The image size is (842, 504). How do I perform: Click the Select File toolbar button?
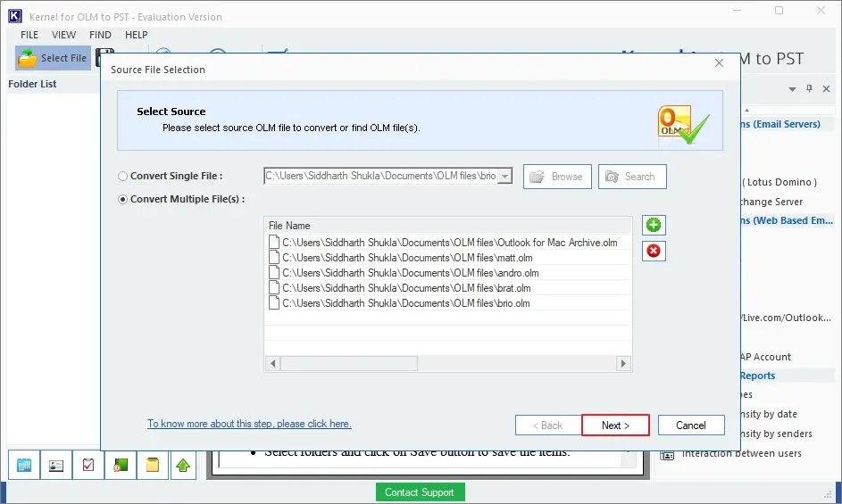53,58
